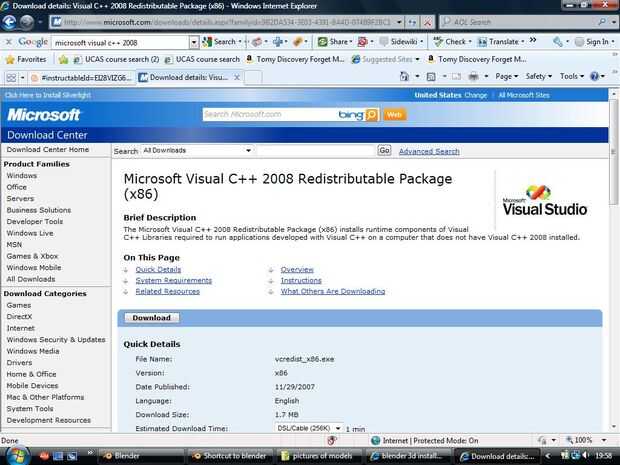Open Sidewiki from the Google toolbar
The width and height of the screenshot is (620, 465).
[401, 42]
